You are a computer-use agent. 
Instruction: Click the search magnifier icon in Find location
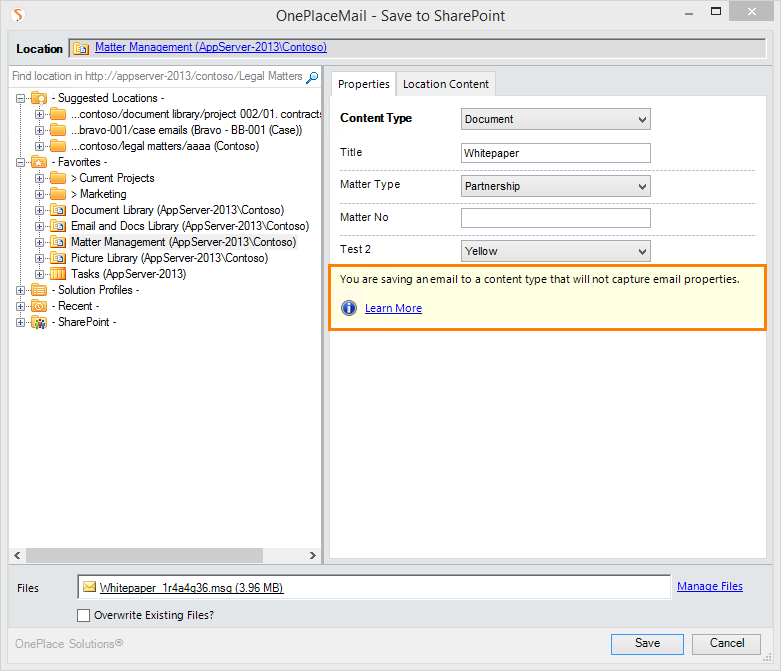point(312,77)
